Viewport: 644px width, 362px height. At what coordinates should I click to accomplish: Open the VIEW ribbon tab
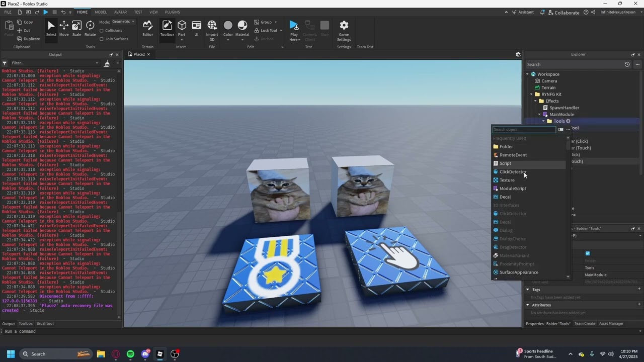[153, 12]
